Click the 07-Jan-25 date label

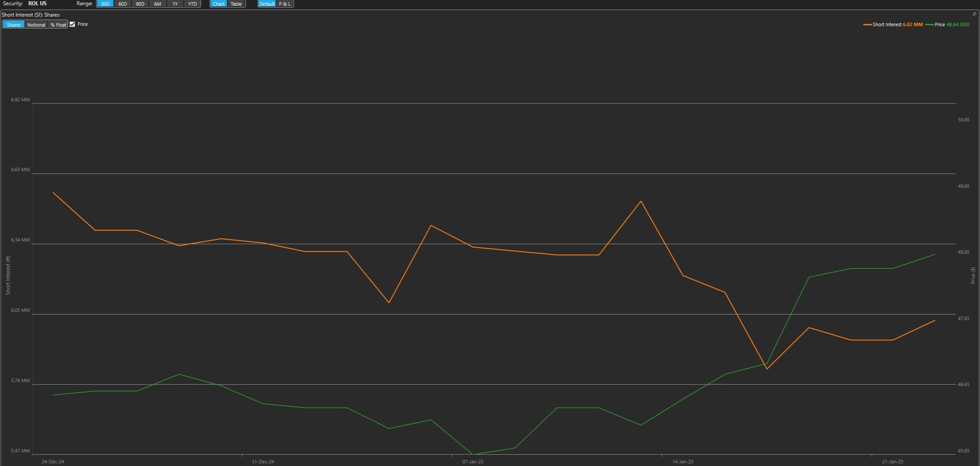tap(473, 462)
